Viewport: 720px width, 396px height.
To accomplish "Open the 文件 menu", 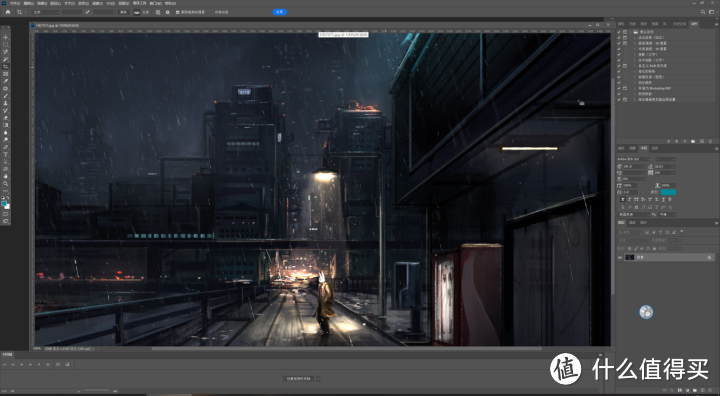I will coord(15,3).
